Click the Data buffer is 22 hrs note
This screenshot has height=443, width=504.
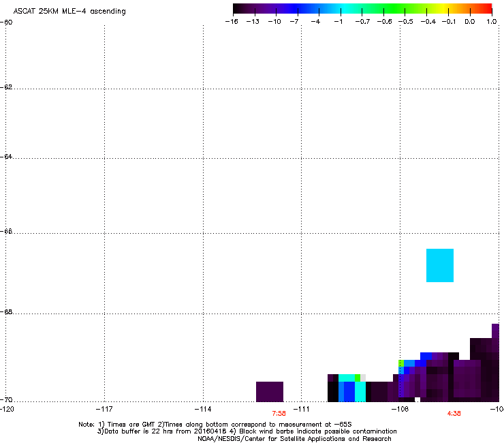(247, 431)
